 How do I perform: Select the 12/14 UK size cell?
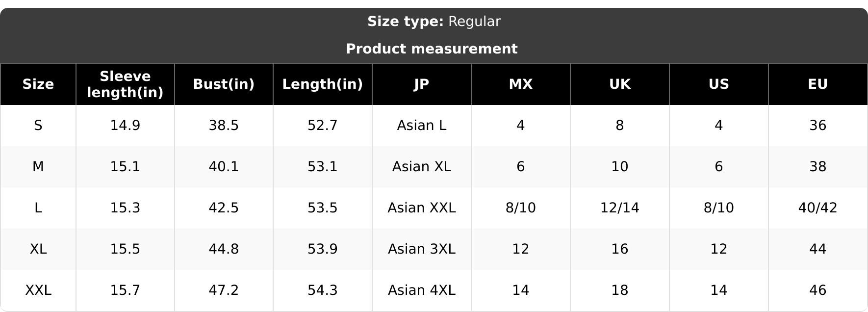point(620,208)
